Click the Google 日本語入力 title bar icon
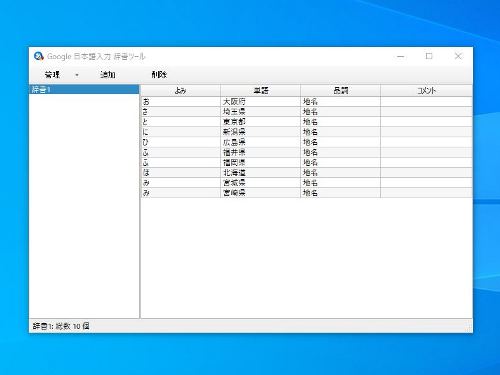The height and width of the screenshot is (375, 500). [39, 56]
